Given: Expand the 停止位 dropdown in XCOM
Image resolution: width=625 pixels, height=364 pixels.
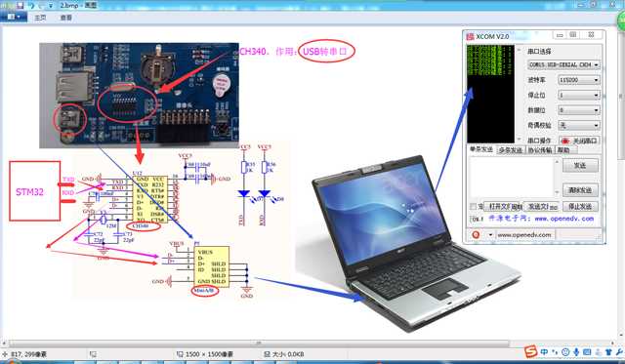Looking at the screenshot, I should pyautogui.click(x=579, y=96).
